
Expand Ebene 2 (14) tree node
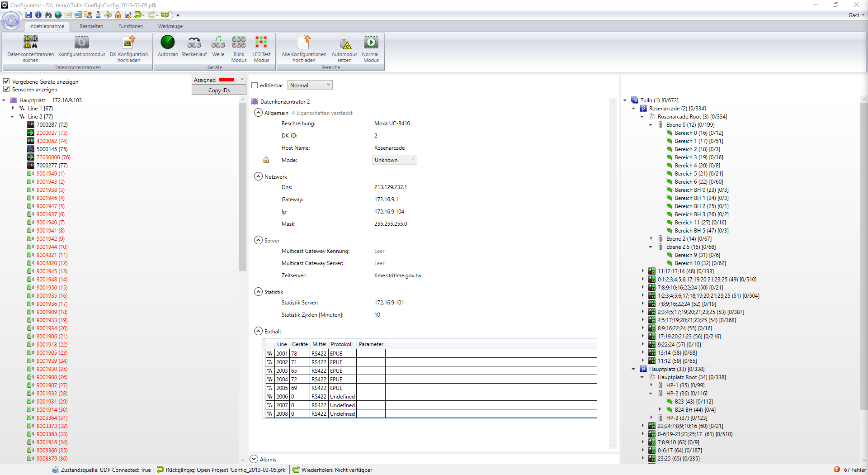(x=651, y=238)
